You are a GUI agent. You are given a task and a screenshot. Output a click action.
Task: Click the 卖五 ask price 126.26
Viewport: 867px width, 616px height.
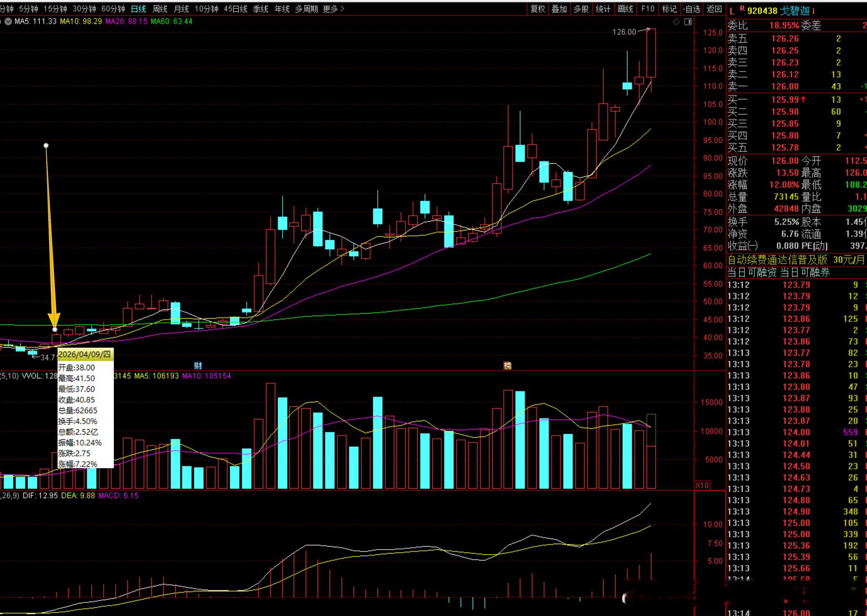click(785, 39)
